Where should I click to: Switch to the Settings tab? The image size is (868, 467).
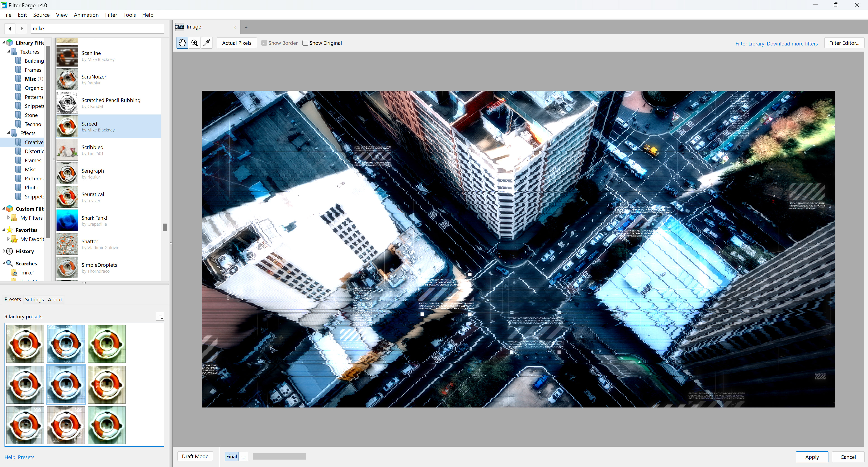pyautogui.click(x=34, y=299)
